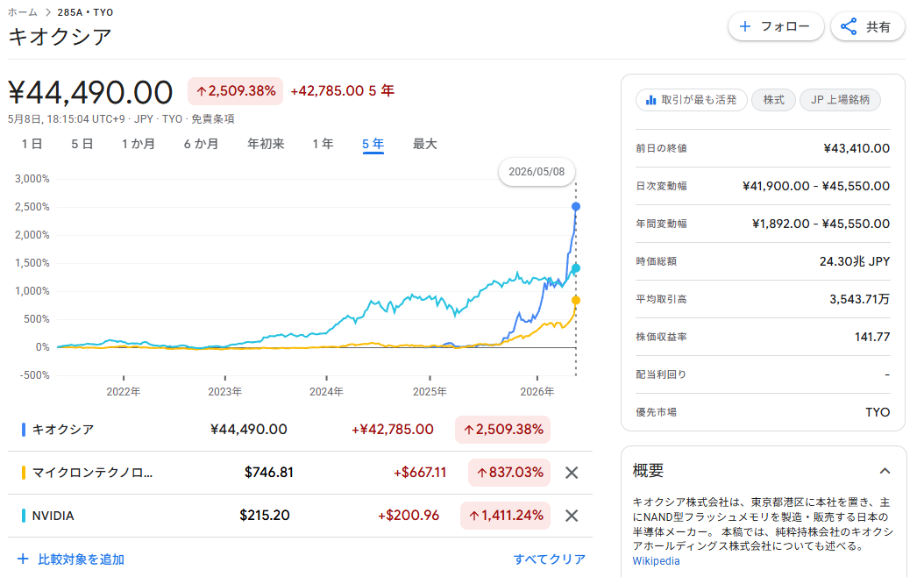Select the 1日 time range tab
The image size is (924, 577).
(32, 144)
